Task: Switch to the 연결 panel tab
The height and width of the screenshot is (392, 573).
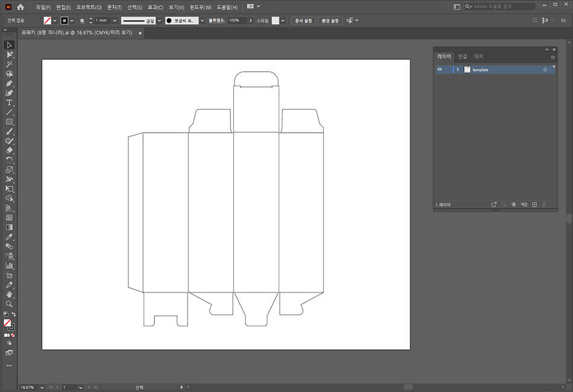Action: pos(462,56)
